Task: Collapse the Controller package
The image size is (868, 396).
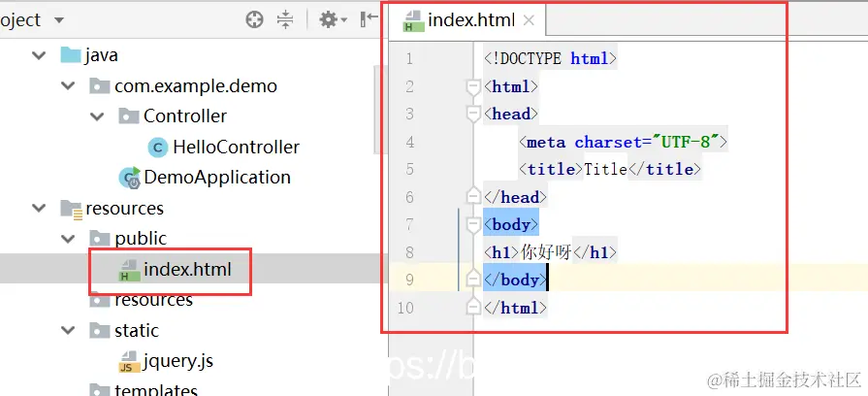Action: coord(97,116)
